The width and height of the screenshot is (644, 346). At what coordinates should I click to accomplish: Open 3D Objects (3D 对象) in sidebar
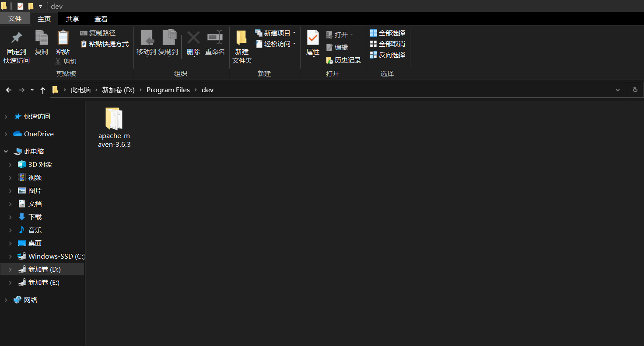[x=40, y=165]
